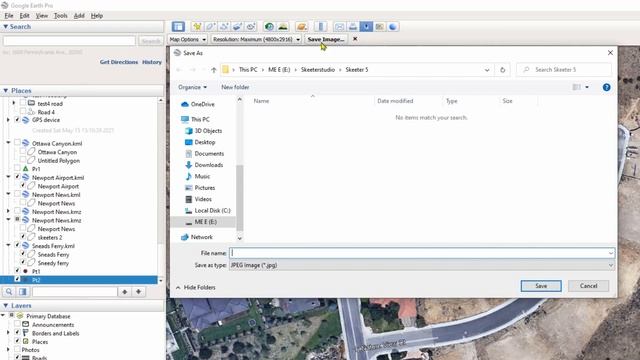Open the Ruler tool icon

point(321,27)
